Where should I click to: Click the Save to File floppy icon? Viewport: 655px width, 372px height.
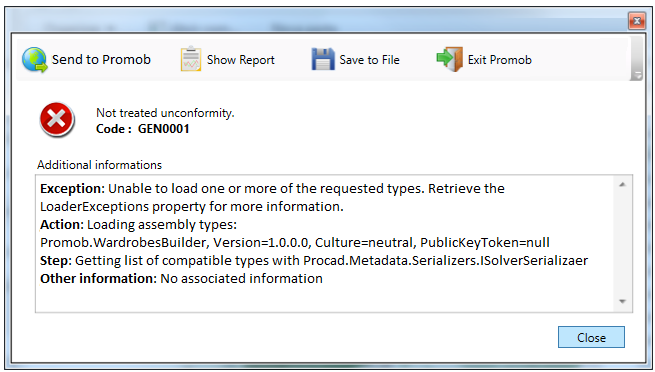pos(322,59)
